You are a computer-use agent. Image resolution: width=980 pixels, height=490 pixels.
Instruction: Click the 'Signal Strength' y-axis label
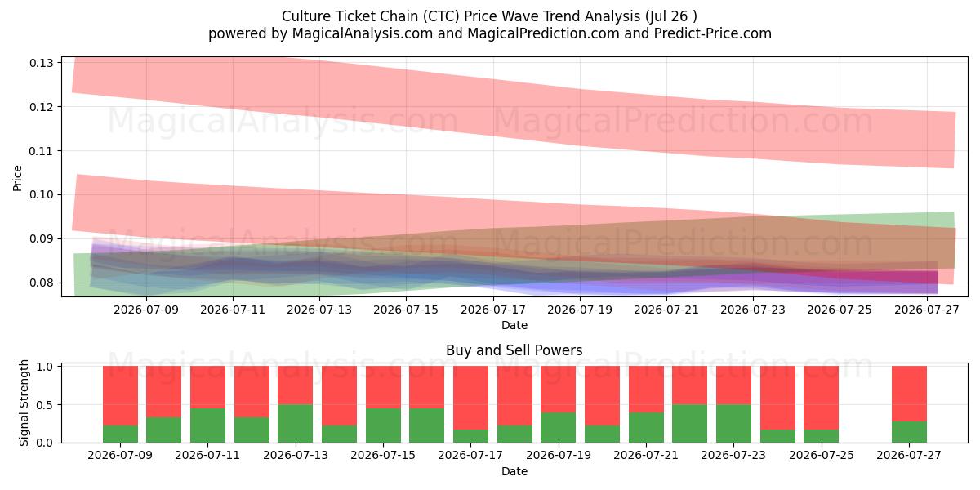point(24,402)
